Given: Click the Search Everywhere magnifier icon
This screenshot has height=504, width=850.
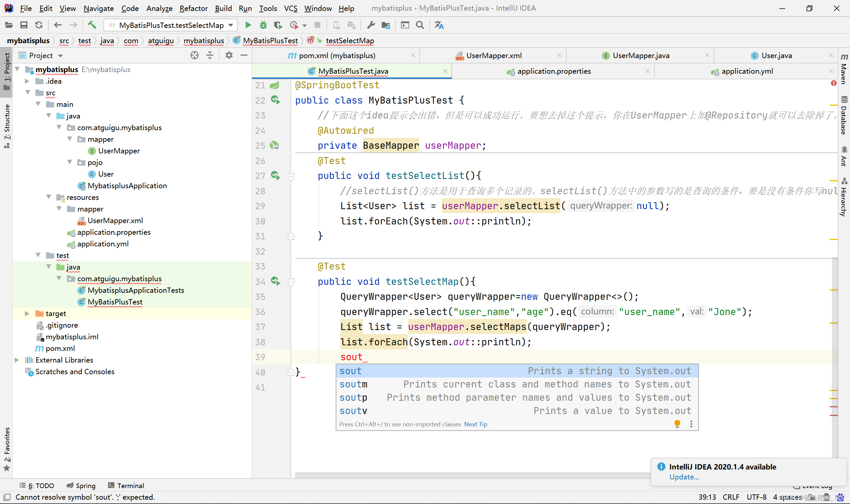Looking at the screenshot, I should click(x=420, y=25).
